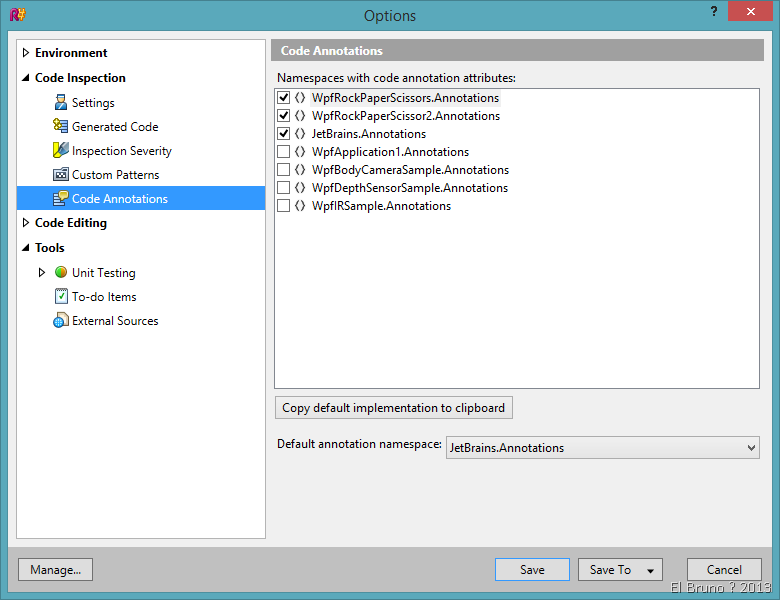Click the Manage... button
Screen dimensions: 780x600
tap(56, 570)
